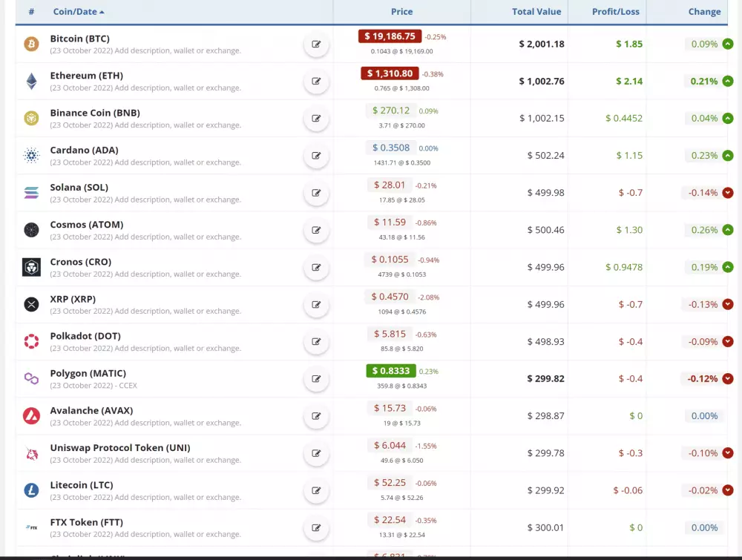Click the edit icon for FTX Token

click(316, 528)
